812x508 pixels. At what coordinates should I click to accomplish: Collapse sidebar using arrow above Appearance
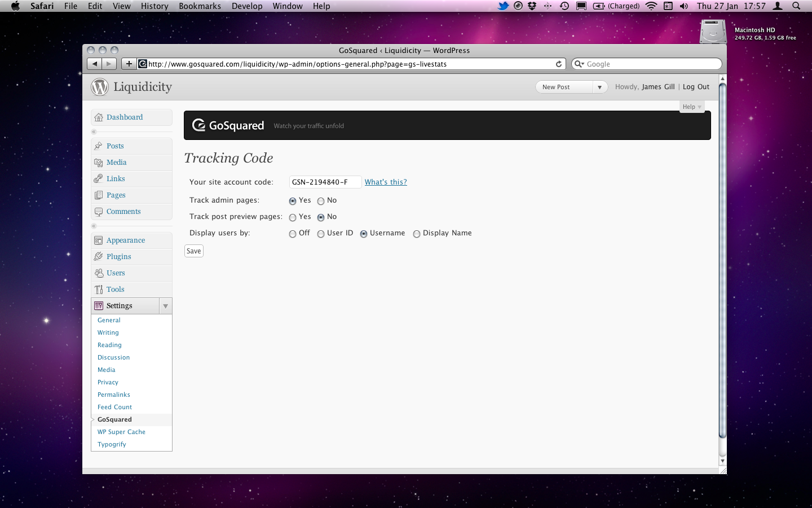tap(94, 226)
